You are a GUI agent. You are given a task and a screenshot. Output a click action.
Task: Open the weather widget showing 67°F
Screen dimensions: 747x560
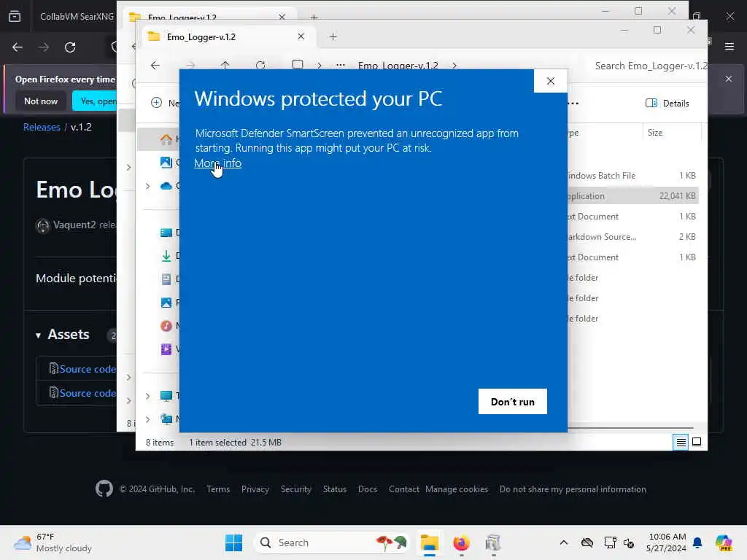[53, 542]
